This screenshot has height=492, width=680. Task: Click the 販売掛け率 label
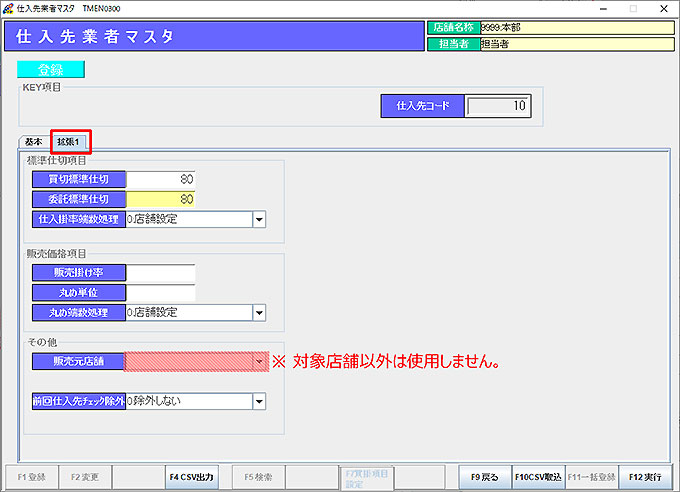(x=79, y=272)
